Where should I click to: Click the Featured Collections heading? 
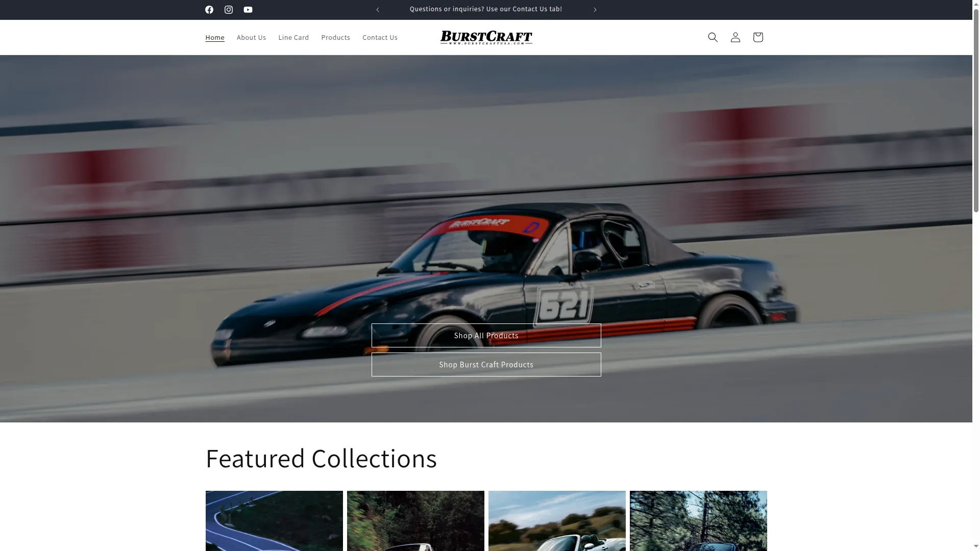(321, 458)
